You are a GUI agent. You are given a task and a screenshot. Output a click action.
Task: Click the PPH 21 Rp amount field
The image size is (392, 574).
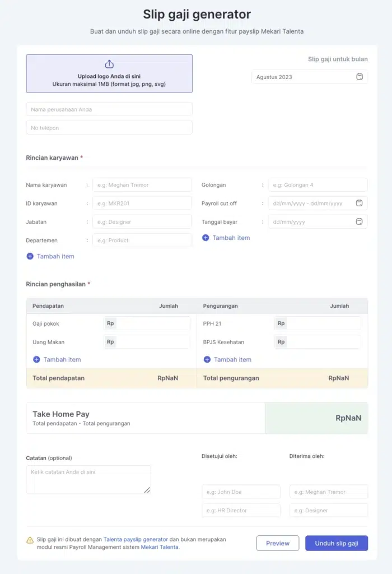click(319, 323)
